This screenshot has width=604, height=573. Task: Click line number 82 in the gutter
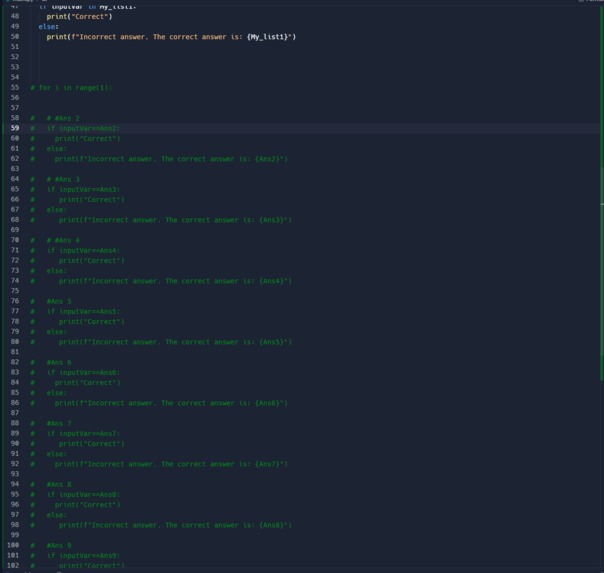coord(15,362)
